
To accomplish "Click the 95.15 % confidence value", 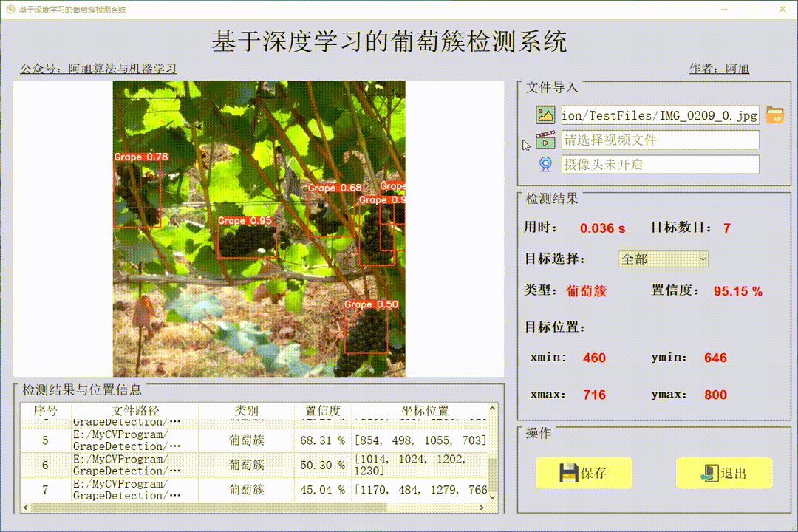I will click(x=738, y=291).
